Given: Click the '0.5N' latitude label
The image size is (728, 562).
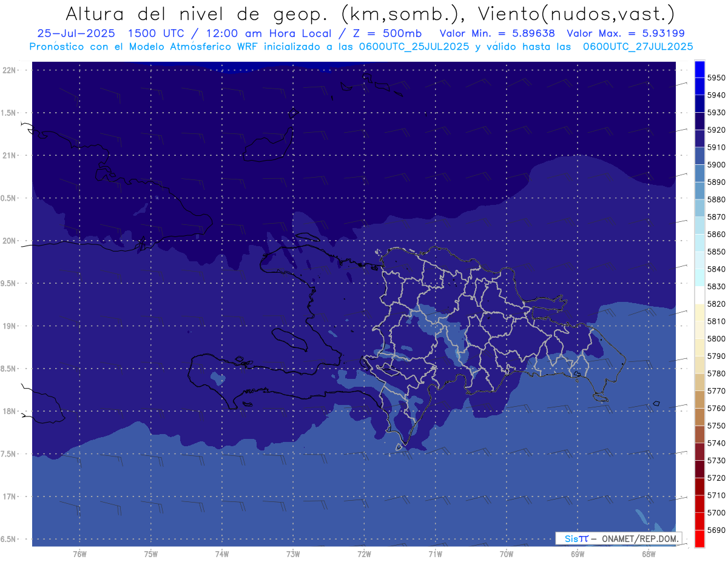Looking at the screenshot, I should [x=9, y=198].
